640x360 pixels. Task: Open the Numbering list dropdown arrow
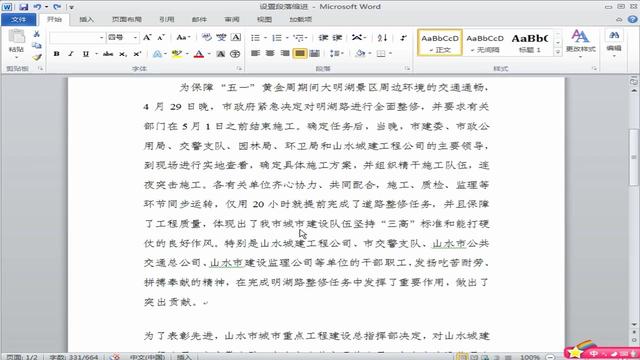tap(287, 38)
